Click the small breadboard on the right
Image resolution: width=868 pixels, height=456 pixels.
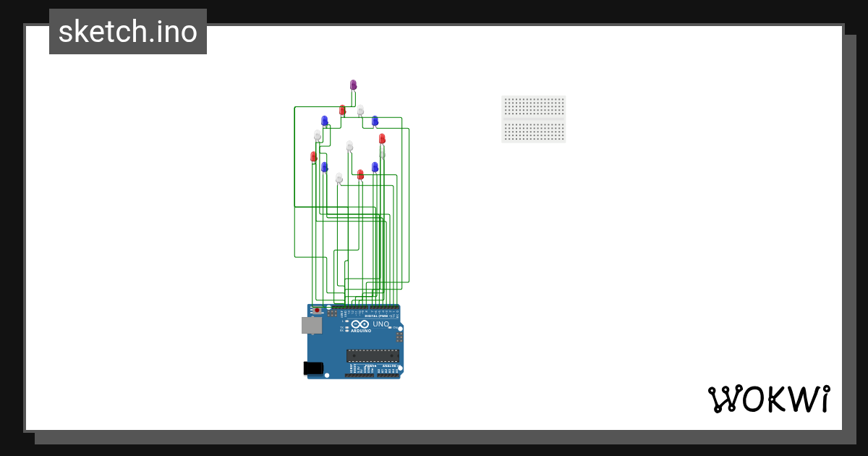[534, 119]
